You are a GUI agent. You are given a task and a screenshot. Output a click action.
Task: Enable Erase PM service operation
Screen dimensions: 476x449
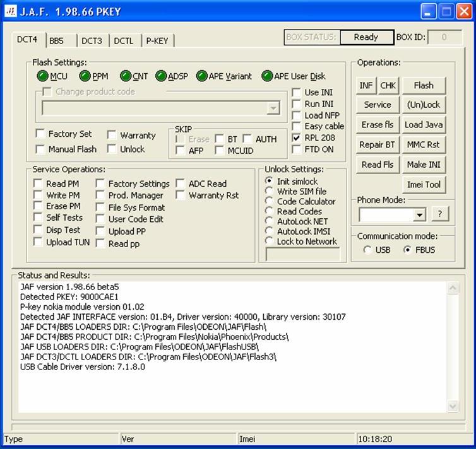(38, 206)
